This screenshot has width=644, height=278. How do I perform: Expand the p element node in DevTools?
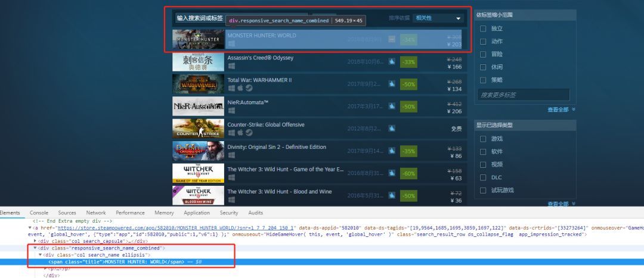(x=46, y=268)
